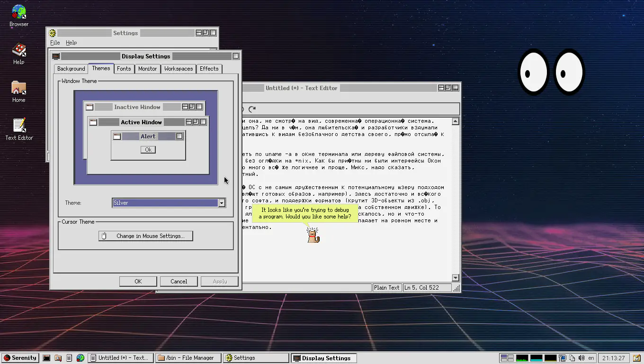Open the clipboard history tray icon

click(x=572, y=358)
